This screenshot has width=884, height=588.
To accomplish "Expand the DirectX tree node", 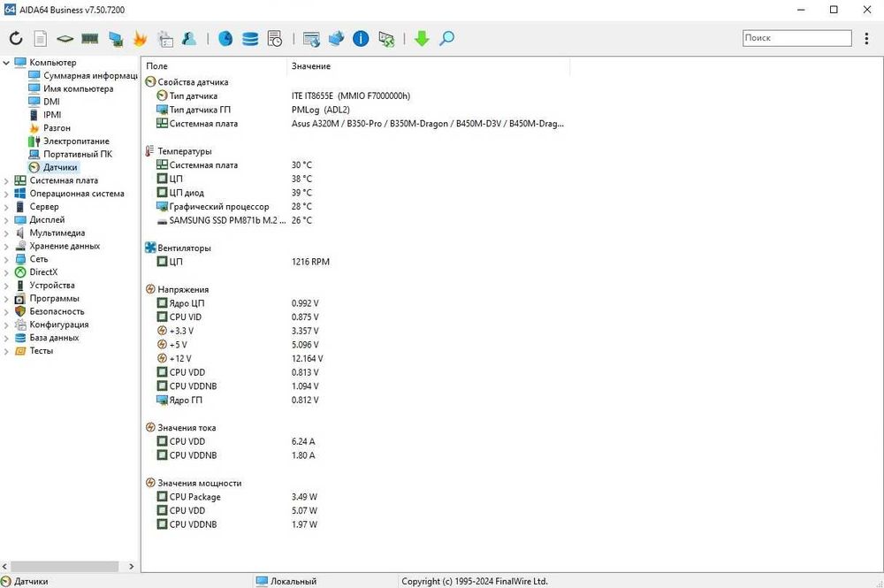I will coord(6,272).
